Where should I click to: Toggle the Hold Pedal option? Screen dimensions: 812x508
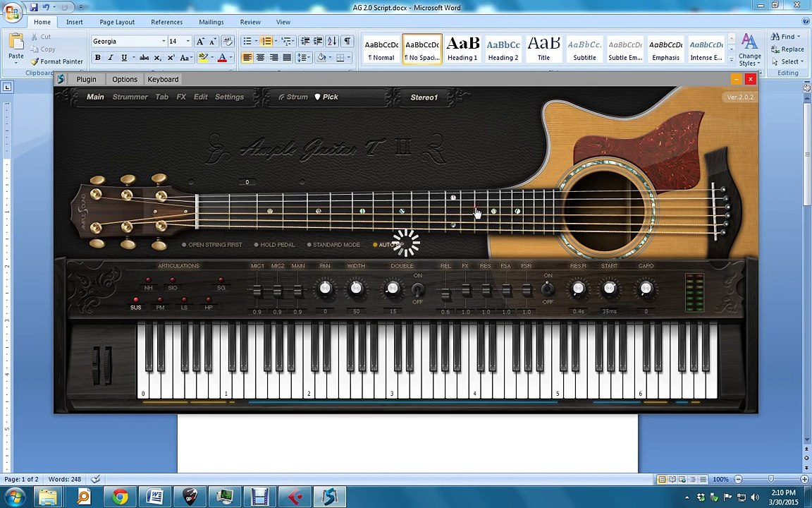click(274, 245)
